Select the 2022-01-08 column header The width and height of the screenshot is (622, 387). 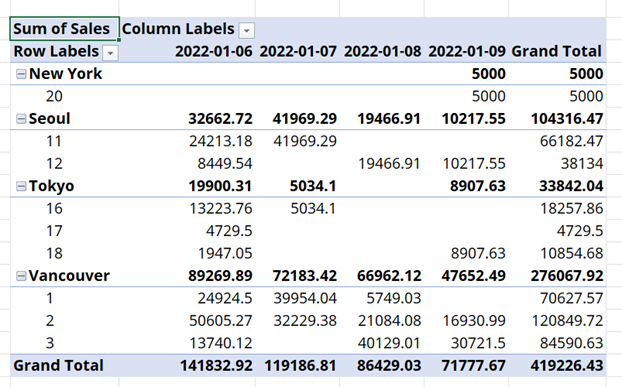[x=382, y=51]
